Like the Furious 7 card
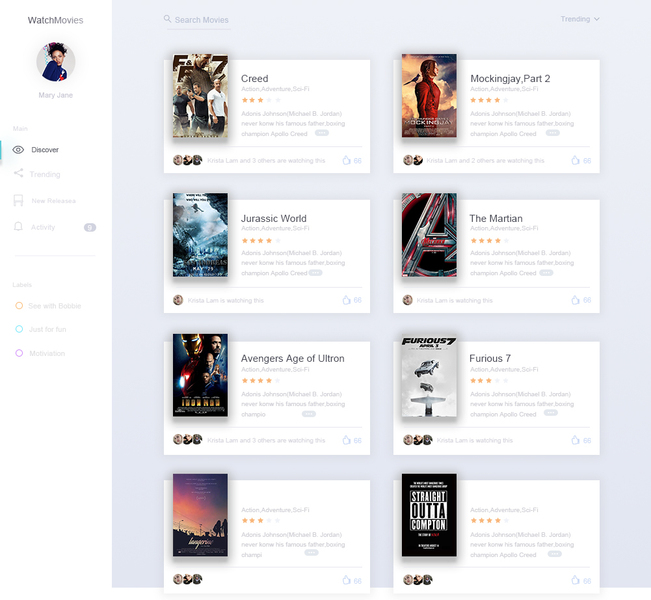Screen dimensions: 651x600 point(575,440)
